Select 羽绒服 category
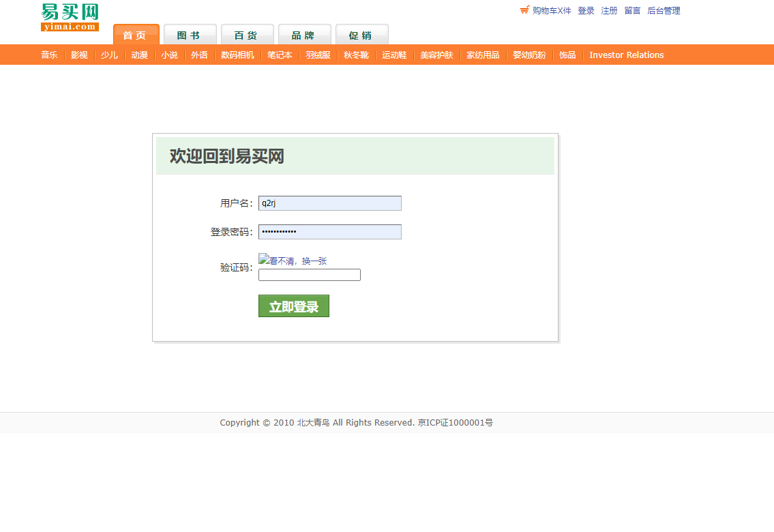The image size is (774, 532). 318,55
